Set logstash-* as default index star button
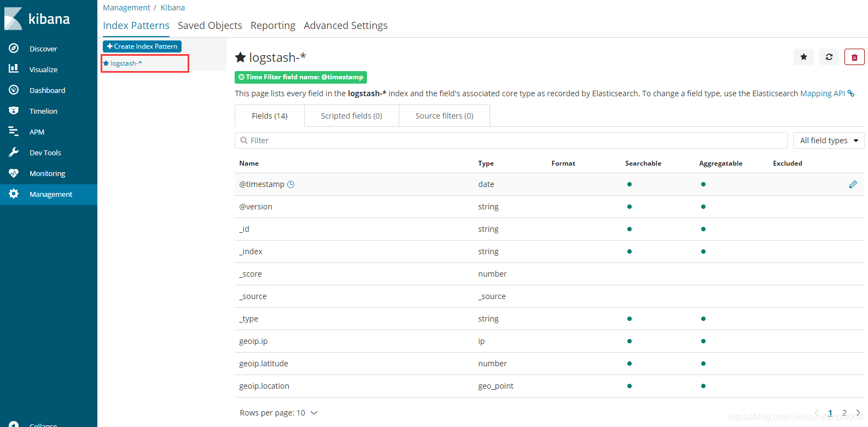 point(803,57)
